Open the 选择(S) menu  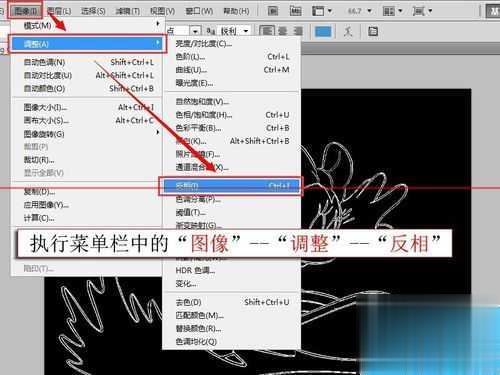pyautogui.click(x=93, y=11)
